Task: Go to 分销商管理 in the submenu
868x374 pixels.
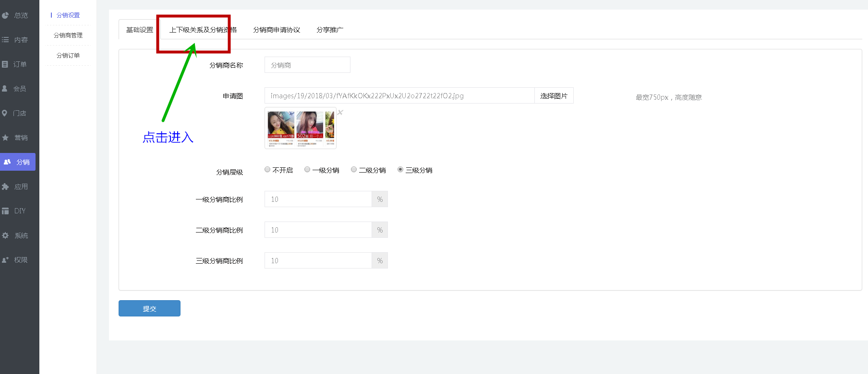Action: [x=68, y=35]
